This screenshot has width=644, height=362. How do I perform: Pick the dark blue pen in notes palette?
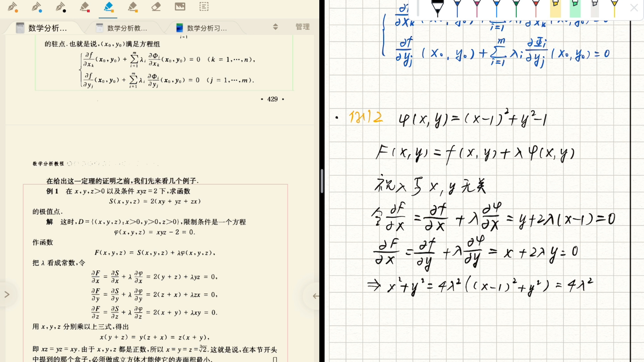tap(457, 8)
